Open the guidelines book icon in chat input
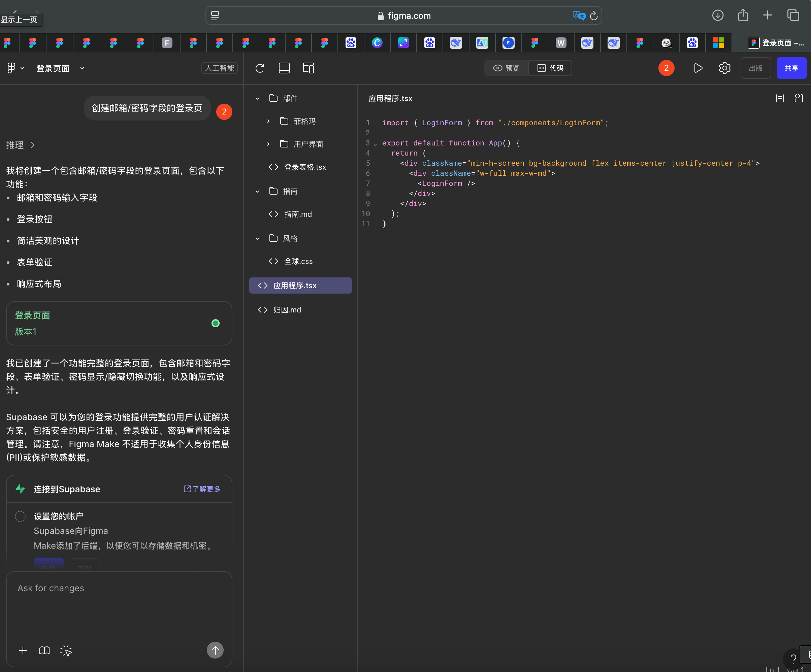Screen dimensions: 811x672 44,650
